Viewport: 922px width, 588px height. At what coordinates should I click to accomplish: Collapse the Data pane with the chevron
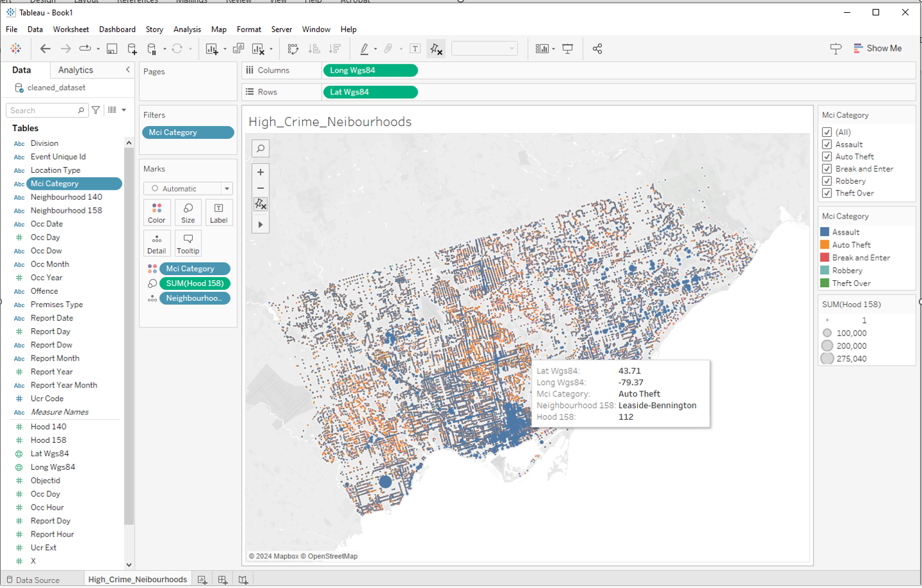coord(127,70)
